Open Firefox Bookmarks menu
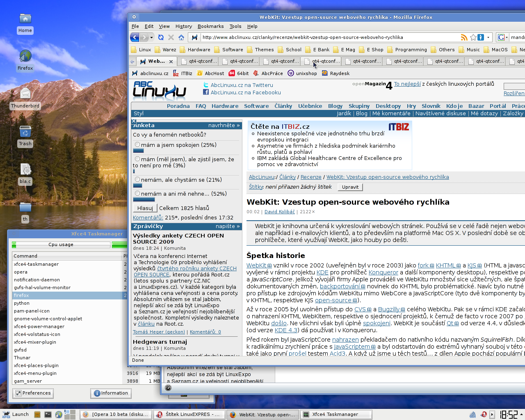 pos(211,26)
